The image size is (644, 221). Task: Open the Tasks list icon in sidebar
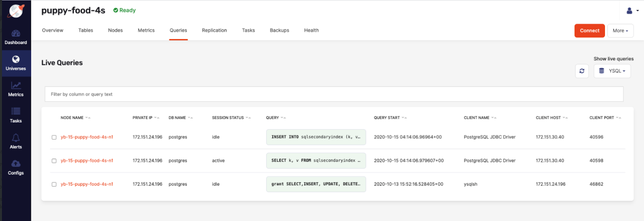pos(16,111)
